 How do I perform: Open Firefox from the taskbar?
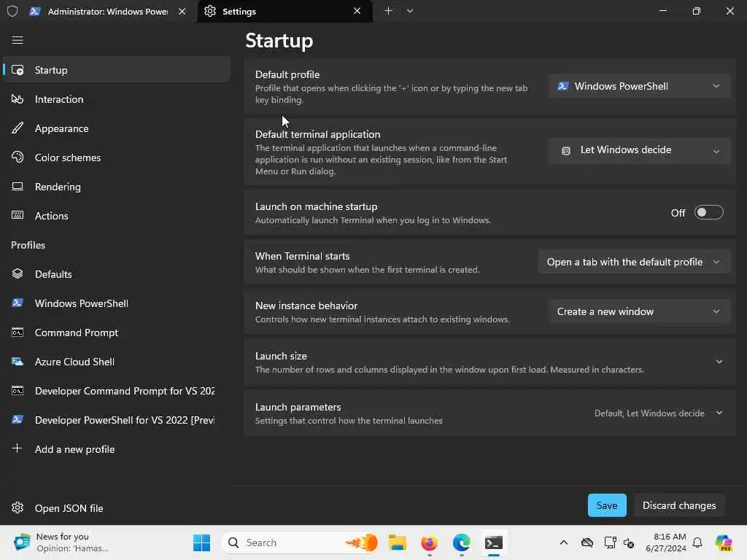pos(429,542)
